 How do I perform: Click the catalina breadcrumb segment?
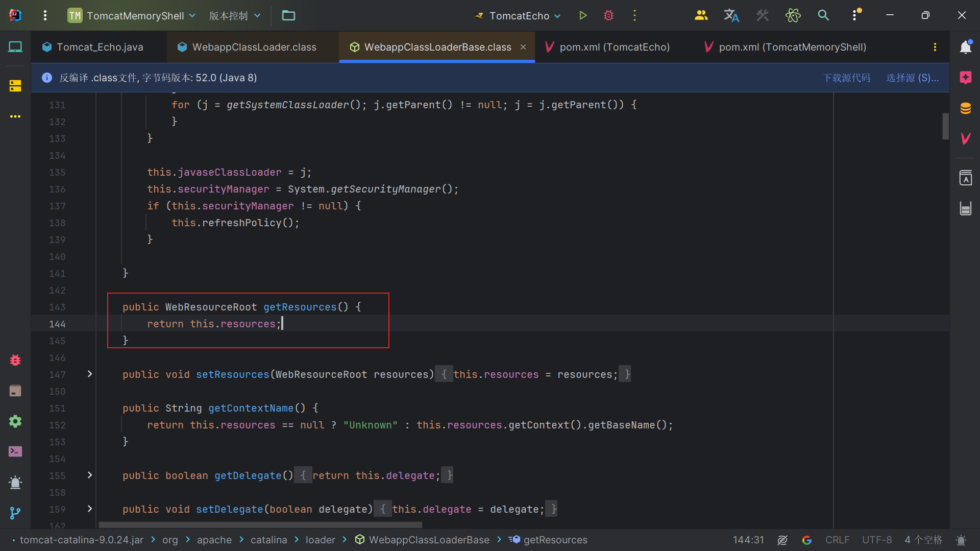[x=268, y=540]
